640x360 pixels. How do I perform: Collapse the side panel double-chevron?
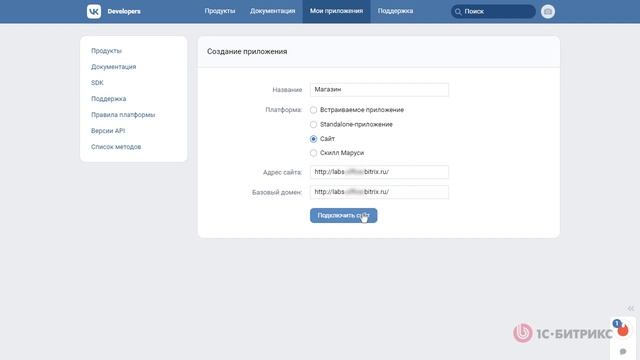[x=631, y=309]
